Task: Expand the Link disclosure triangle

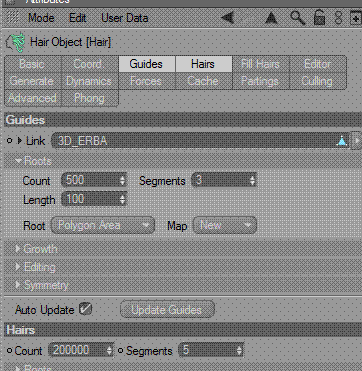Action: click(x=19, y=141)
